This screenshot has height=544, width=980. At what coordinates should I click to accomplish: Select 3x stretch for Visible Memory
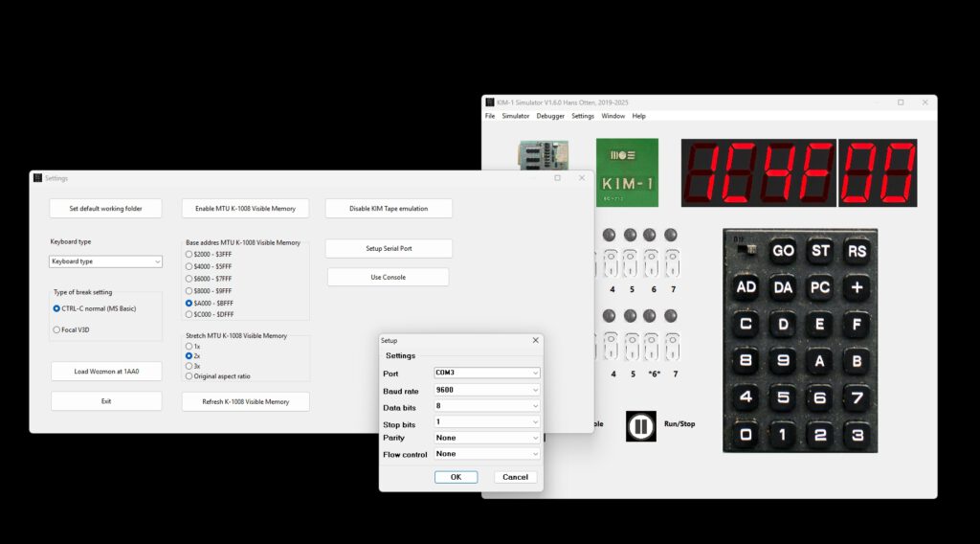pos(189,366)
